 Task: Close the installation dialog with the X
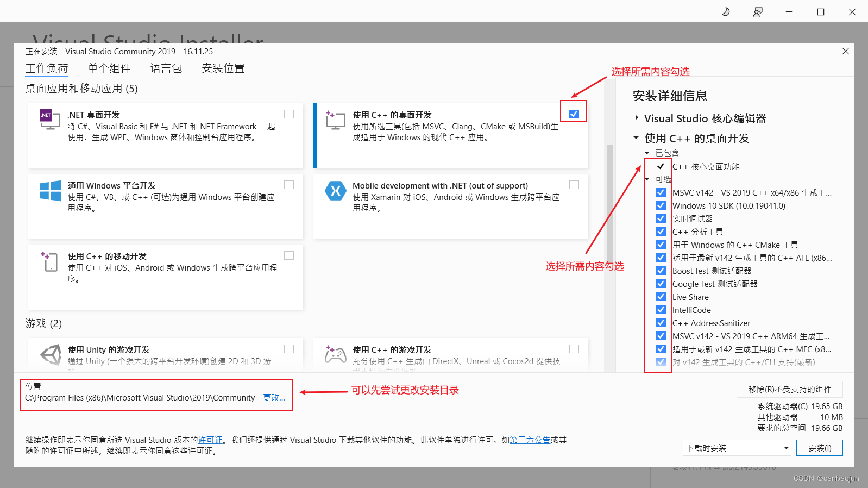coord(846,51)
